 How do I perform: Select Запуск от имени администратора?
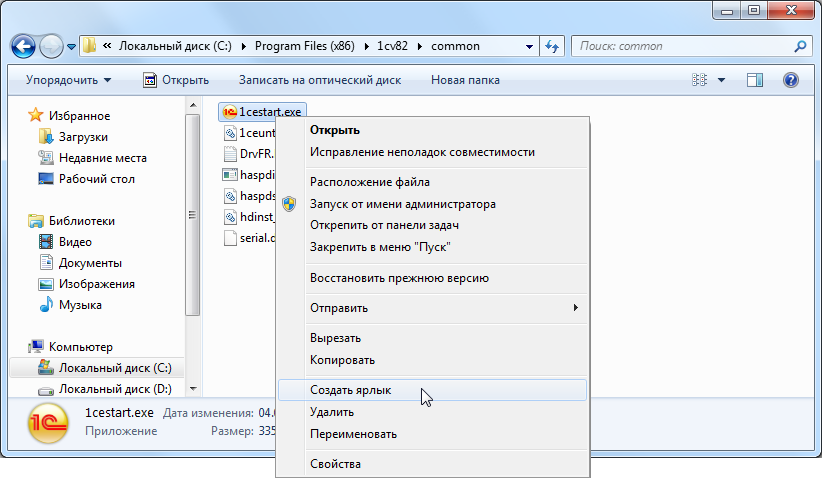pos(402,204)
